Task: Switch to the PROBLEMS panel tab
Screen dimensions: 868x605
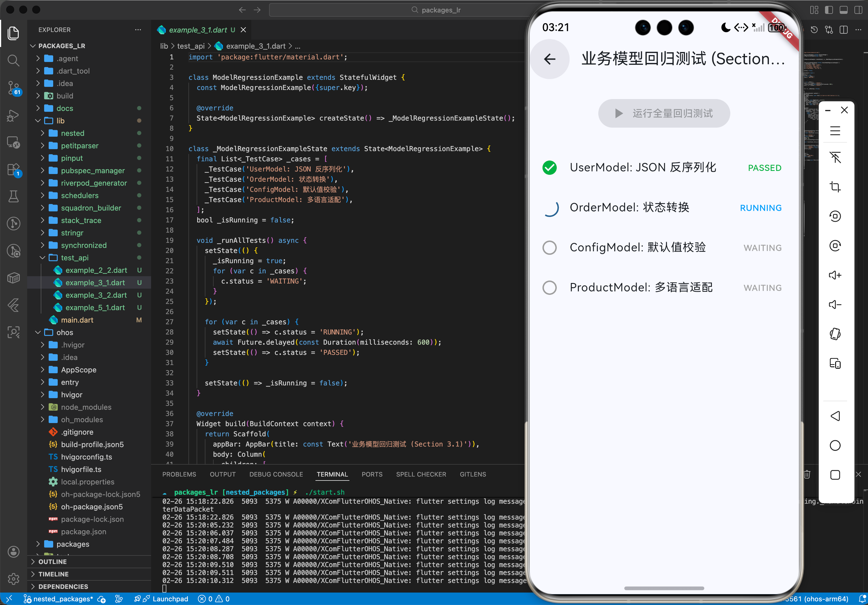Action: pos(179,474)
